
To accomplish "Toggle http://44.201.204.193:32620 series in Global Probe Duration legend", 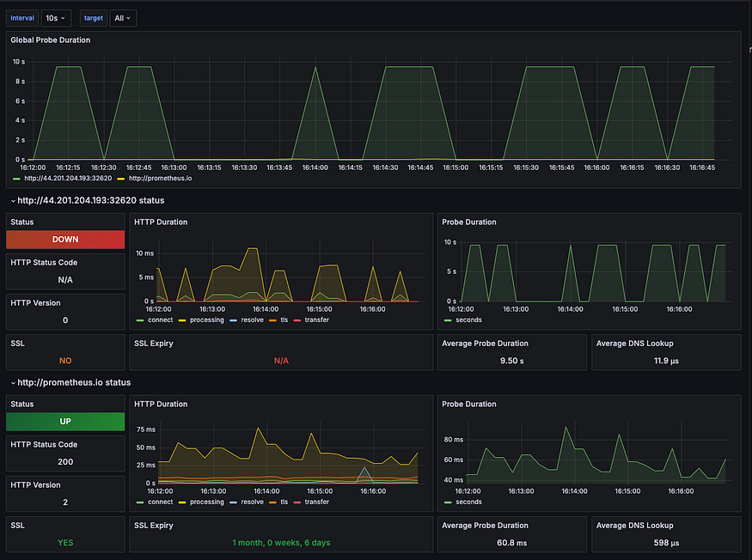I will [x=68, y=179].
